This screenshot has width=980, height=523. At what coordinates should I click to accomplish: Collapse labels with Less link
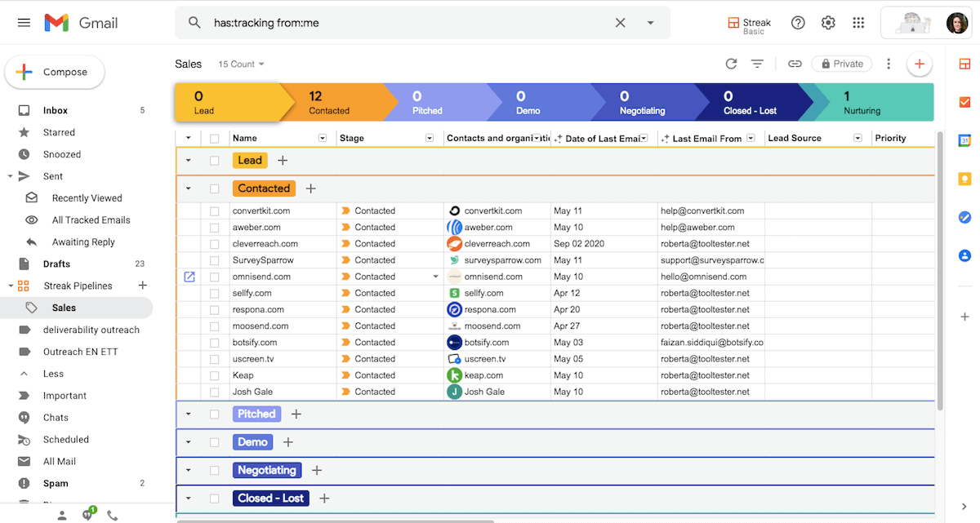[53, 374]
